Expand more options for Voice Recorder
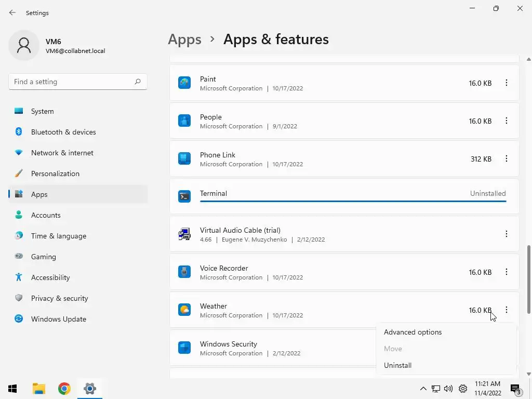The height and width of the screenshot is (399, 532). [x=507, y=272]
